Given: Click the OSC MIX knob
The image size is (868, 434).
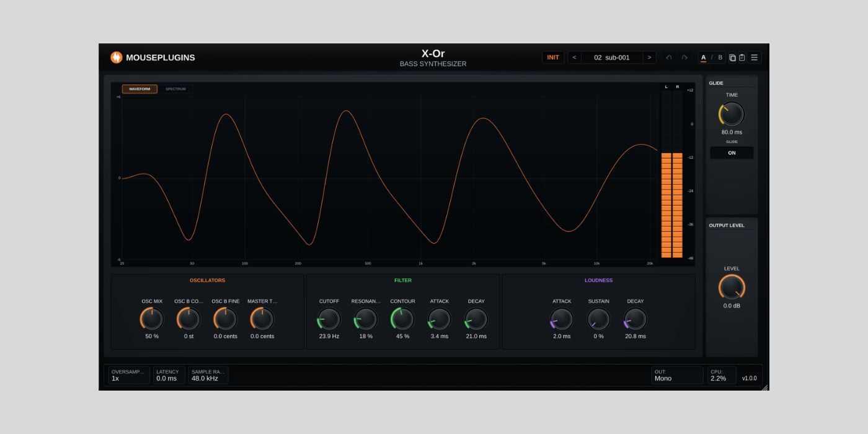Looking at the screenshot, I should click(x=152, y=319).
